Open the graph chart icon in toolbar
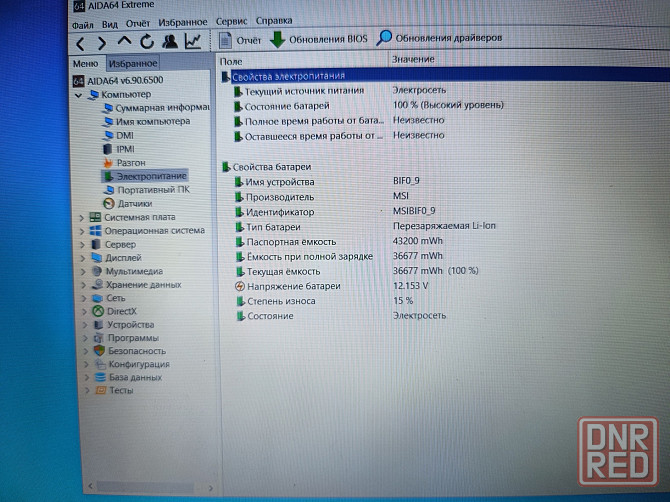This screenshot has height=502, width=670. [192, 41]
